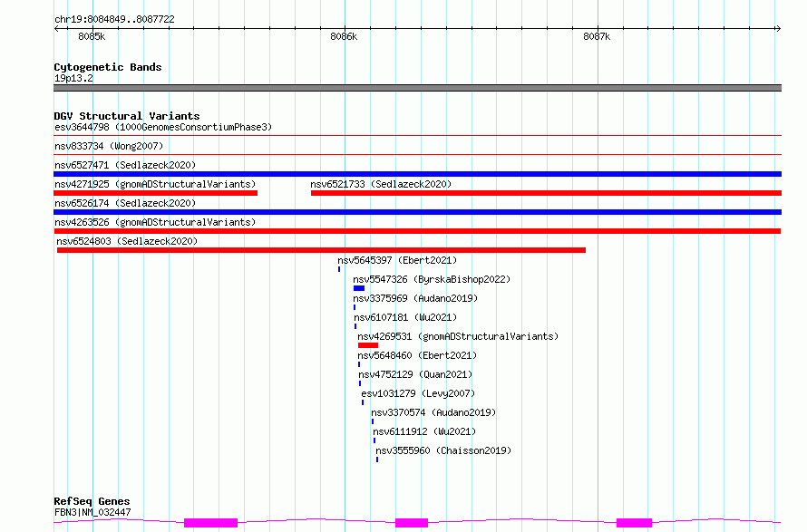The height and width of the screenshot is (532, 807).
Task: Click the nsv4752129 (Quan2021) variant label
Action: point(415,374)
